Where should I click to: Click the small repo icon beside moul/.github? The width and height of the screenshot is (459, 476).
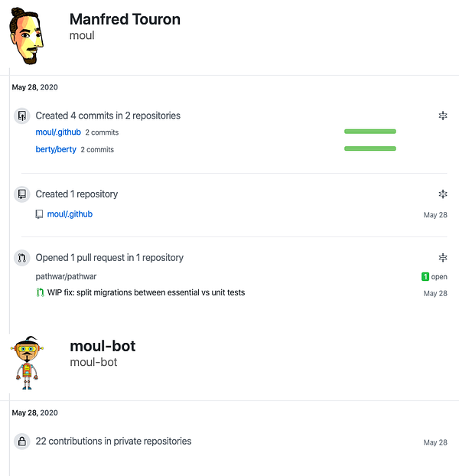[x=39, y=214]
